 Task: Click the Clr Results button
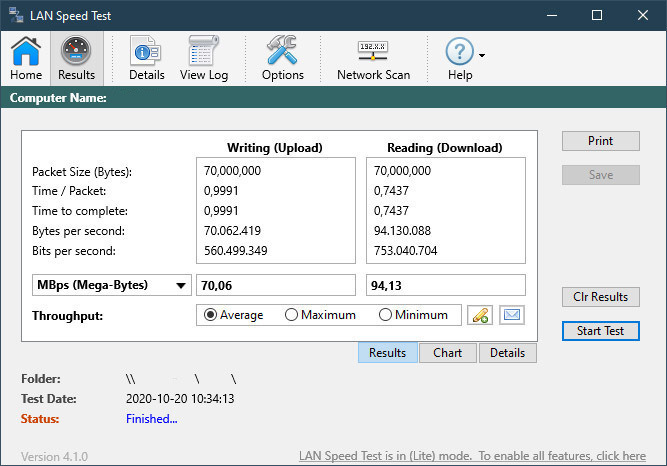tap(600, 297)
